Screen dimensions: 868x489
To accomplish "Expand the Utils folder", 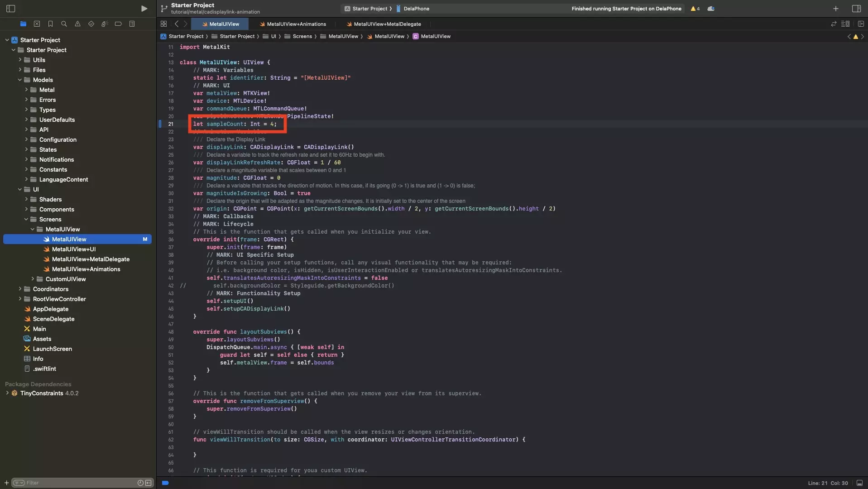I will (x=20, y=60).
